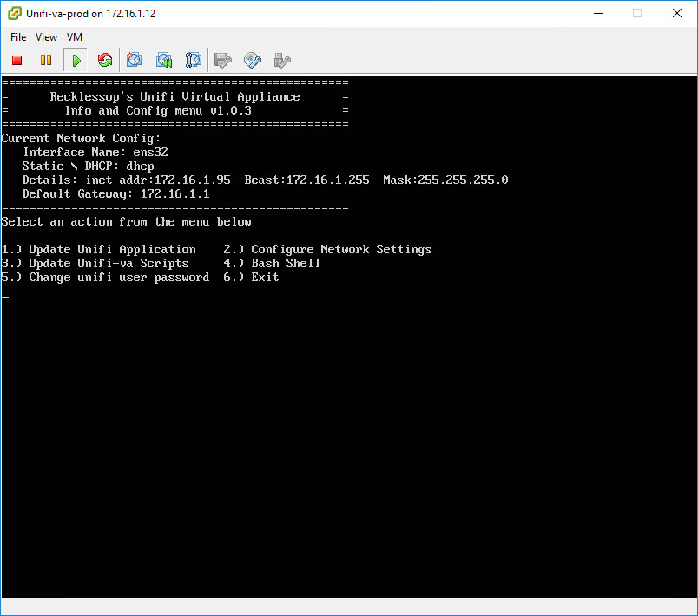Screen dimensions: 698x616
Task: Suspend the VM with the pause icon
Action: (x=46, y=60)
